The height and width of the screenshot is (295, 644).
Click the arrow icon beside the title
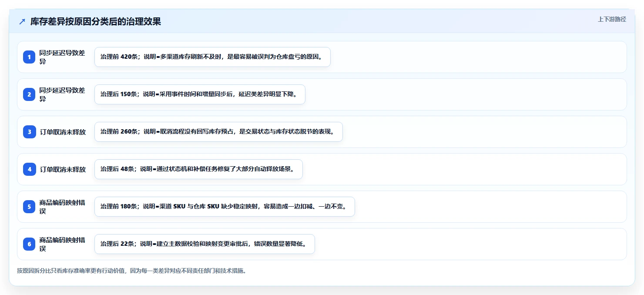point(22,22)
